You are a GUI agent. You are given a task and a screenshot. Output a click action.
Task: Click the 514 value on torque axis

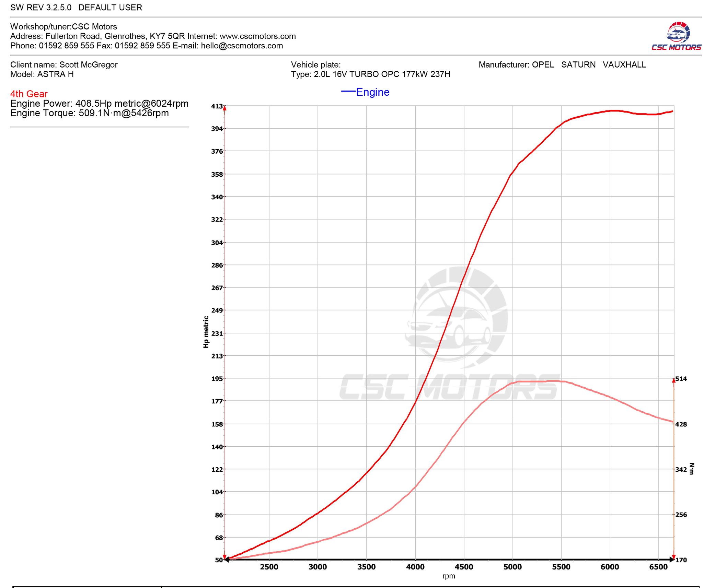point(681,379)
